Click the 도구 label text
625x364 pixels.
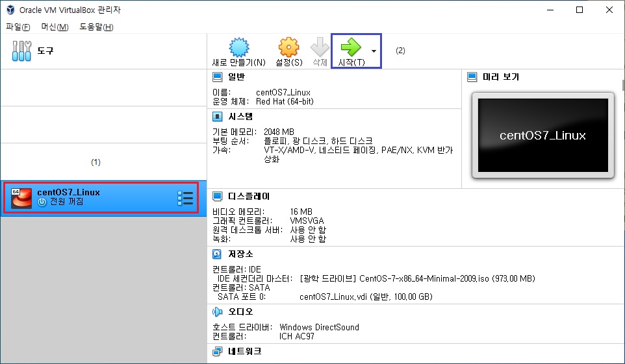[x=45, y=51]
